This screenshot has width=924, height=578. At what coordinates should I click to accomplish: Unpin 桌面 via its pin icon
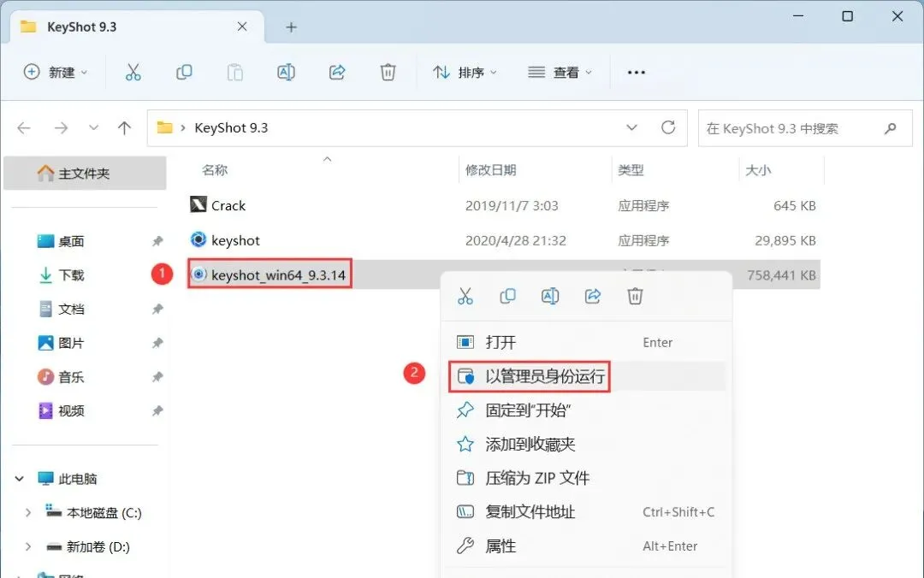pyautogui.click(x=157, y=241)
